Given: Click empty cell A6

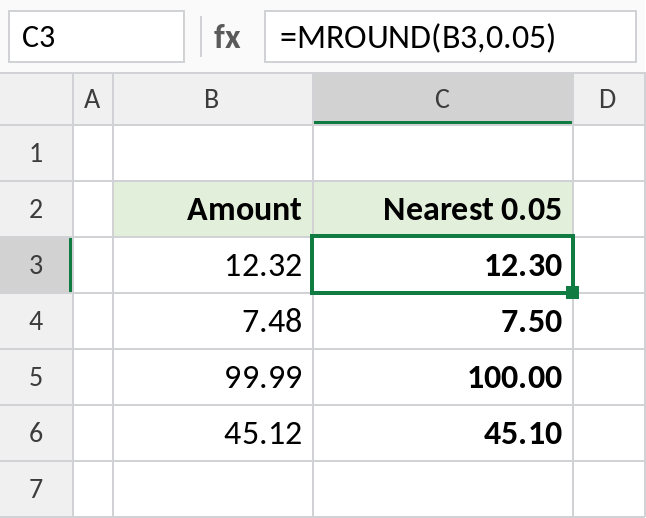Looking at the screenshot, I should click(93, 433).
